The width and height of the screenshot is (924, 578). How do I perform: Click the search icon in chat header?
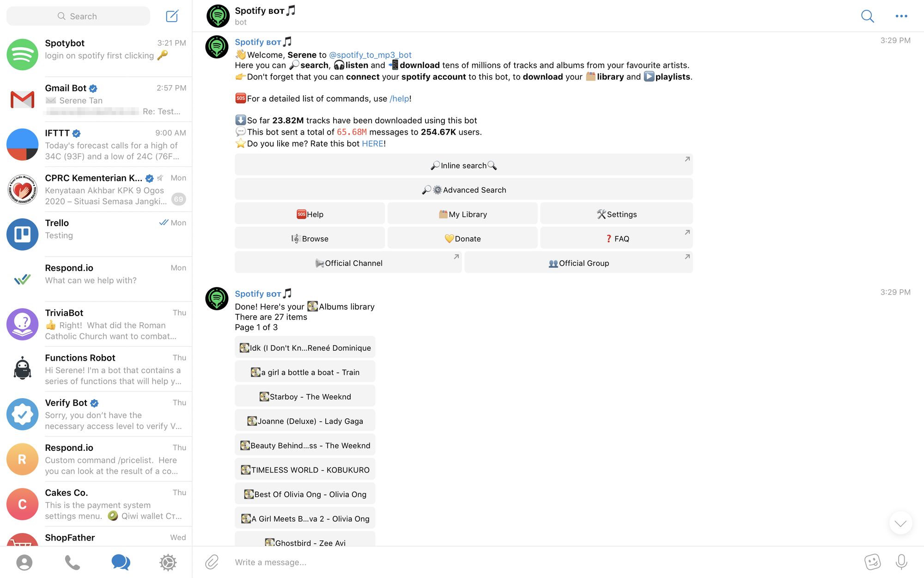click(867, 15)
